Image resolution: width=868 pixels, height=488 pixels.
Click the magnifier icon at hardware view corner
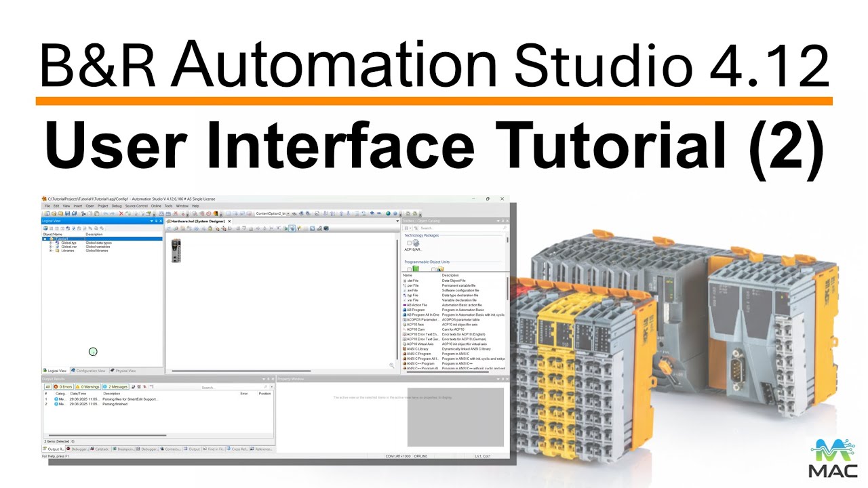[x=391, y=365]
